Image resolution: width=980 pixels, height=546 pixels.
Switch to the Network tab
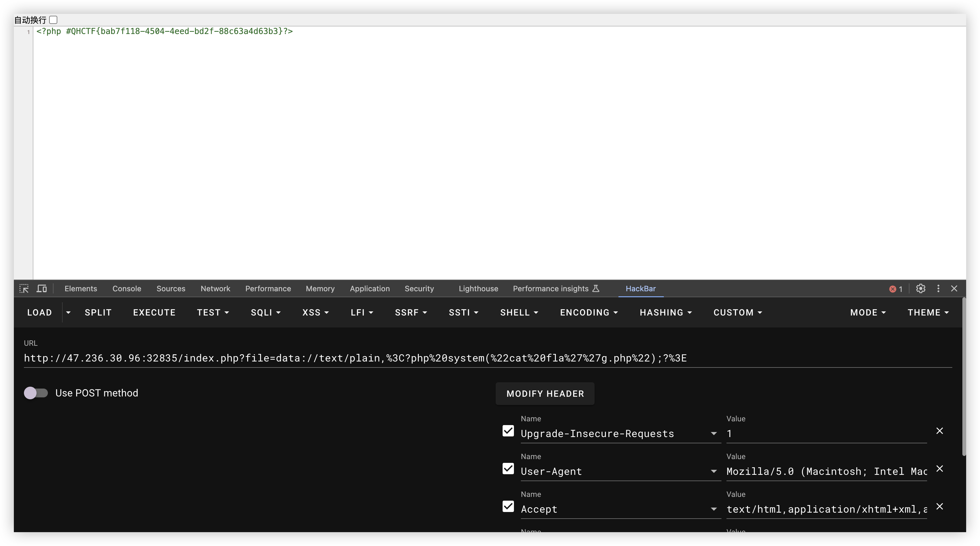(x=215, y=288)
